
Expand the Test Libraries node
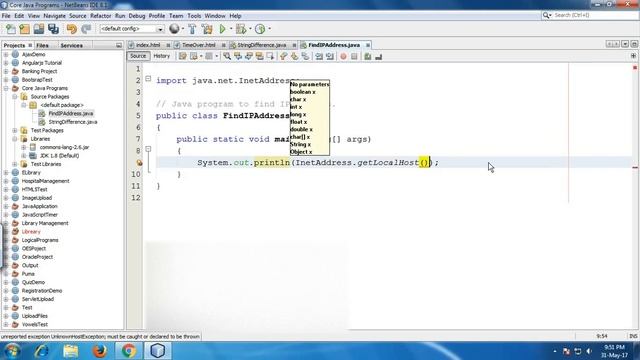click(x=15, y=164)
